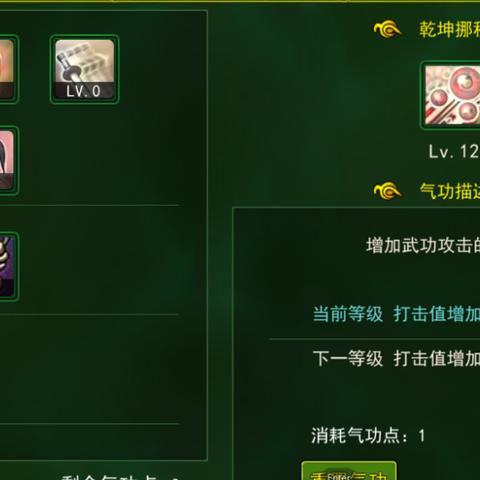
Task: Choose the partially visible pink skill icon
Action: tap(8, 160)
